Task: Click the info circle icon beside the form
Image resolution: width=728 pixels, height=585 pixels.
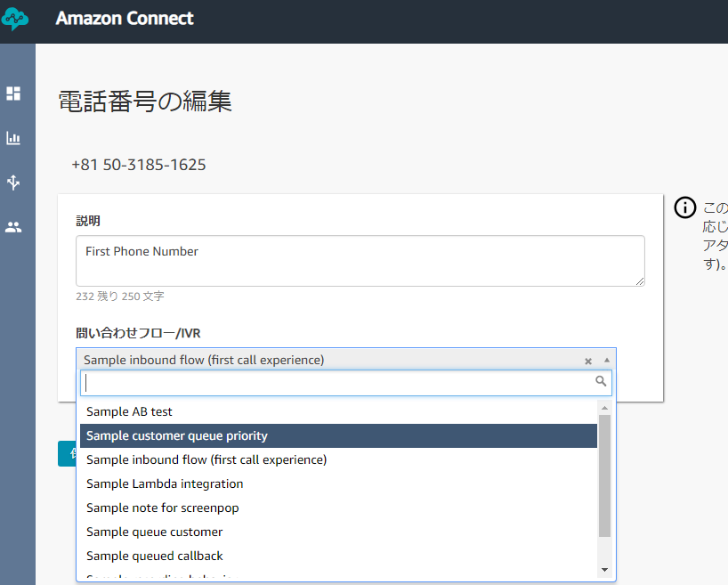Action: [684, 207]
